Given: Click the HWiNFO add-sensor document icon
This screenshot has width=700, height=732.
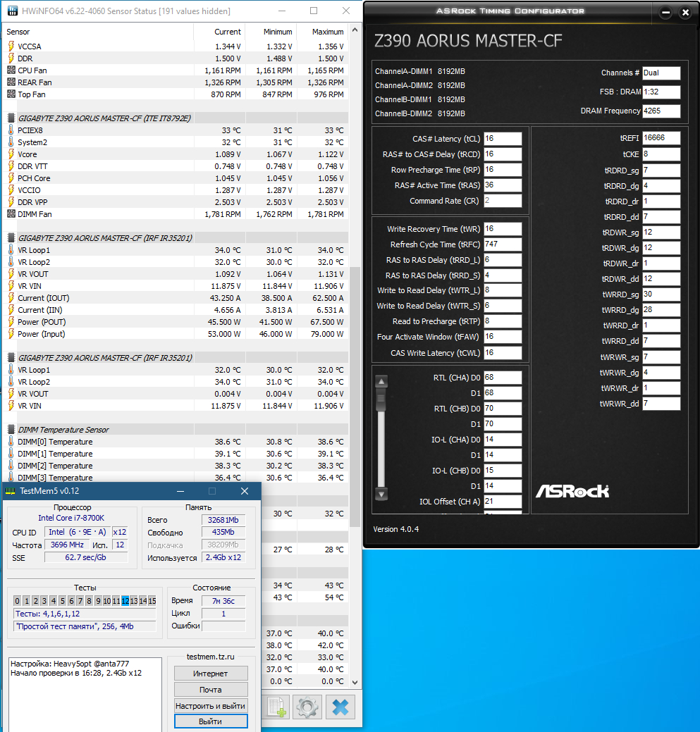Looking at the screenshot, I should (x=277, y=708).
